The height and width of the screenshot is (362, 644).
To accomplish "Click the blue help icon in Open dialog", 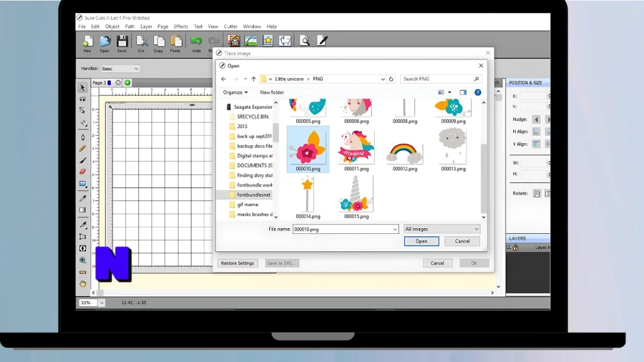I will point(478,92).
